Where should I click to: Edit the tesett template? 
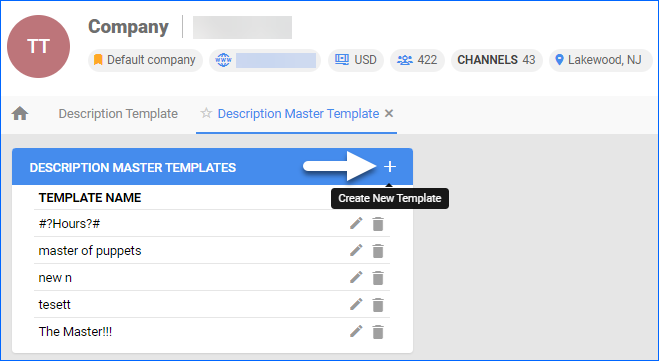click(x=356, y=304)
